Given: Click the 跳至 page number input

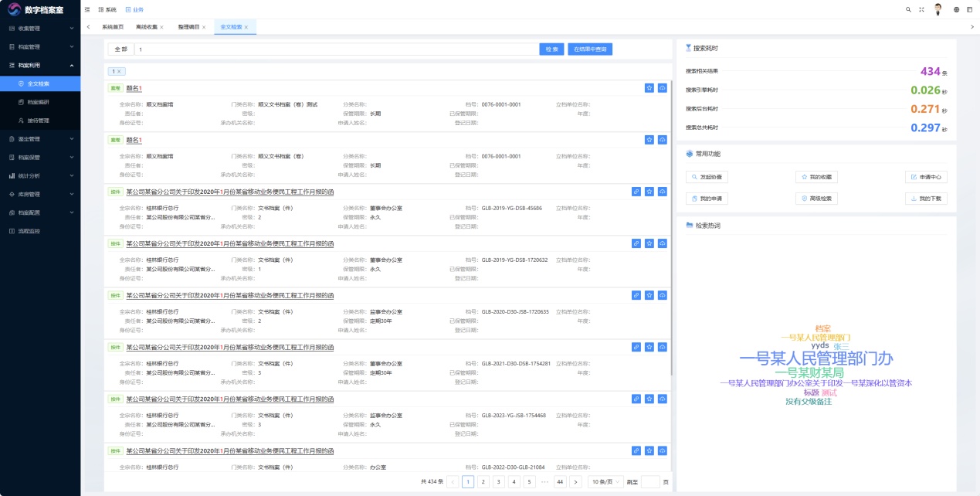Looking at the screenshot, I should [650, 481].
